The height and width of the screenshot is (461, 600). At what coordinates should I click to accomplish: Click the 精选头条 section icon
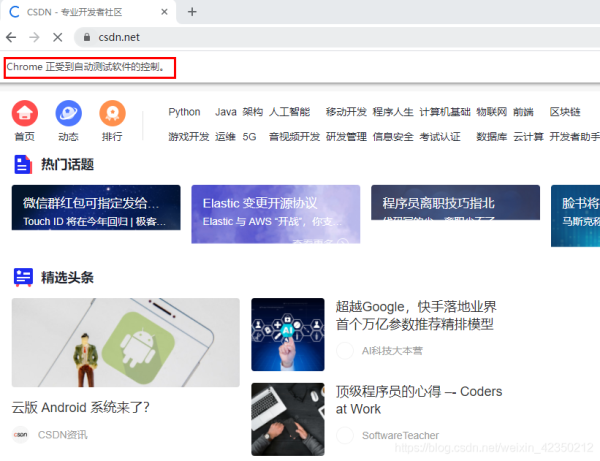point(23,277)
